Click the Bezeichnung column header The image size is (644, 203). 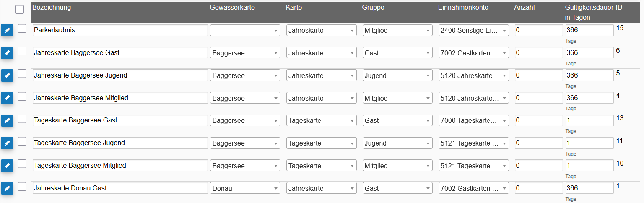(52, 8)
